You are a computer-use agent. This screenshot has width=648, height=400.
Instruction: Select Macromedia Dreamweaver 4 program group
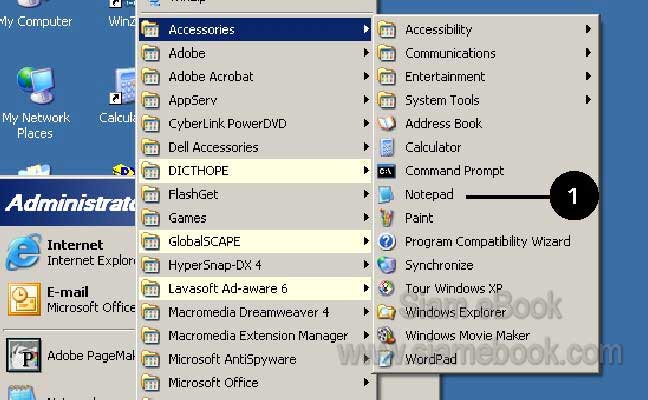point(255,312)
